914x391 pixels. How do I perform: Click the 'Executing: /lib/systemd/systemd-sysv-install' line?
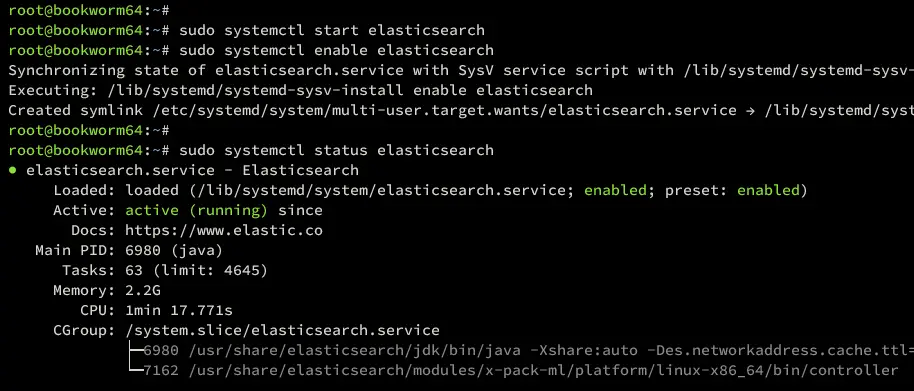pos(301,90)
